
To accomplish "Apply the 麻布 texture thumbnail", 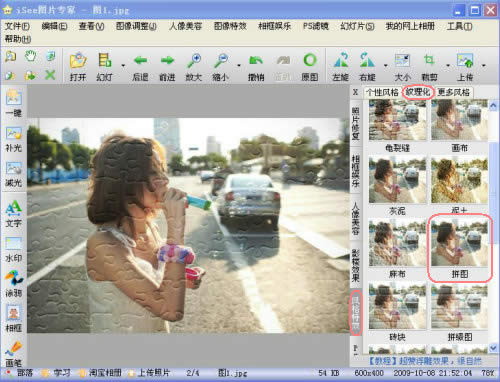I will pyautogui.click(x=397, y=243).
